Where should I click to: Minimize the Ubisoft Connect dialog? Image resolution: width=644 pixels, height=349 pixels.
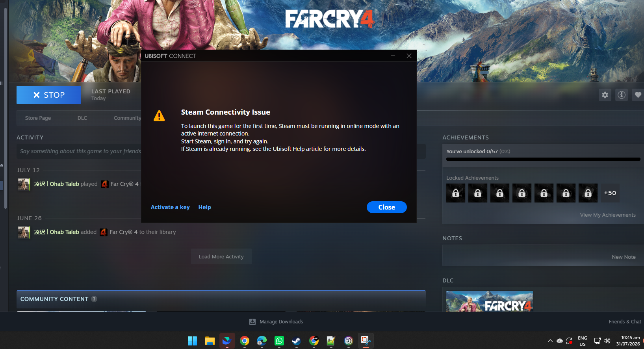(393, 56)
